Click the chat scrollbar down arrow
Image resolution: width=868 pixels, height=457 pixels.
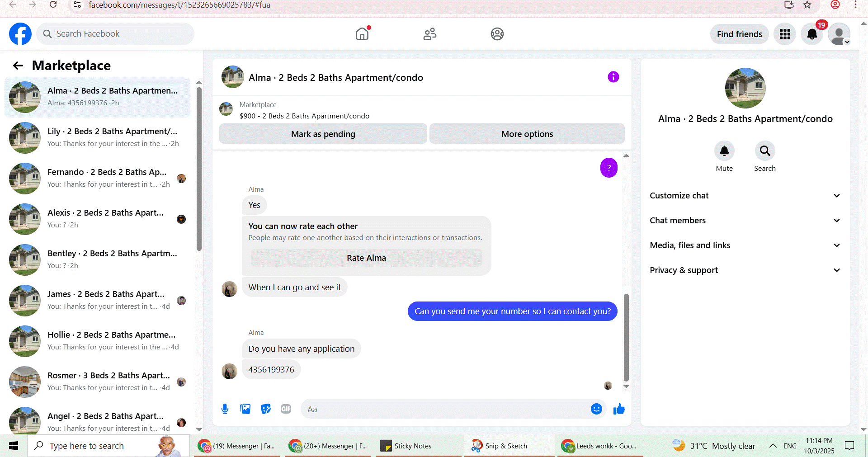point(626,386)
